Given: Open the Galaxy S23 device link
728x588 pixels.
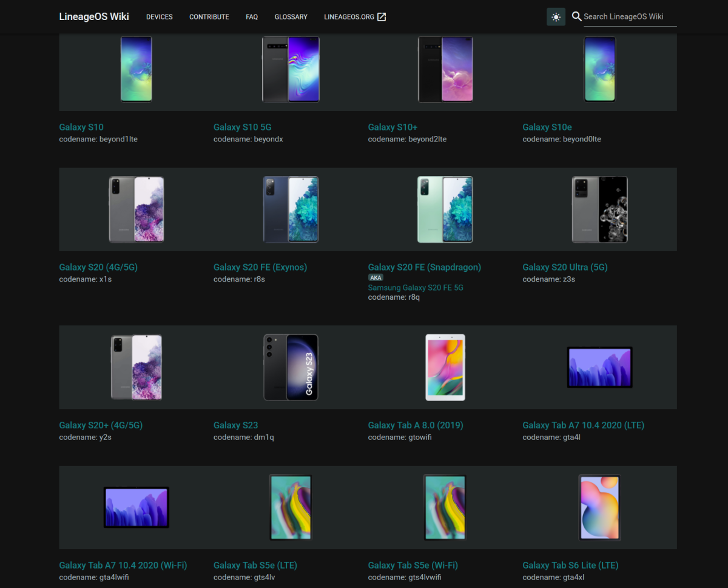Looking at the screenshot, I should click(x=236, y=425).
